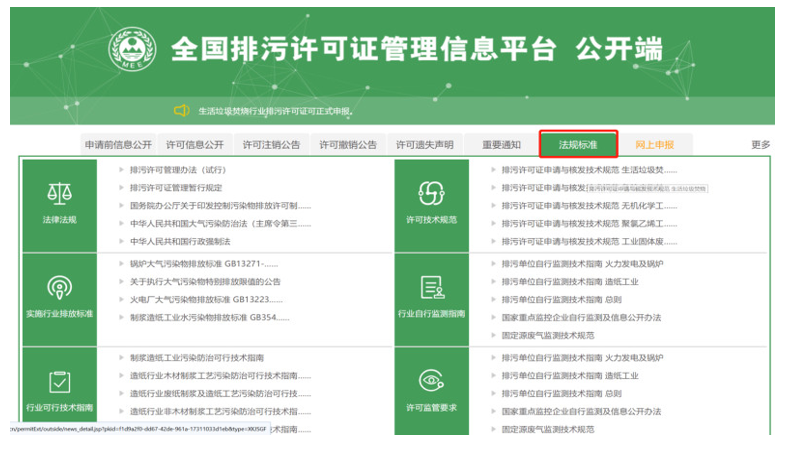Open the orange 网上申报 tab
The height and width of the screenshot is (449, 796).
(654, 144)
